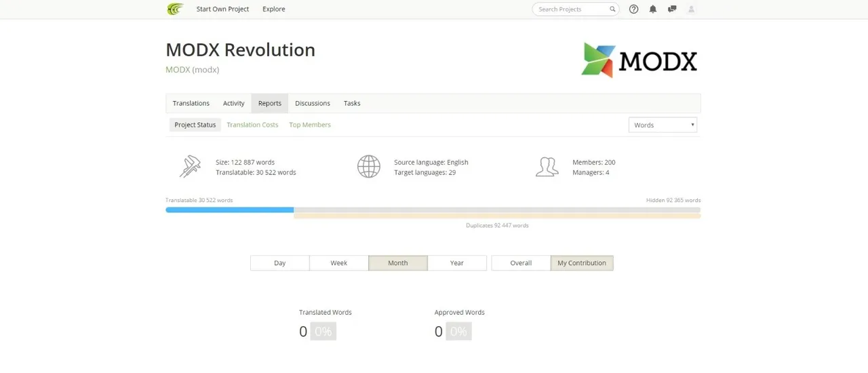Screen dimensions: 868x373
Task: Click 'Members: 200' text
Action: click(x=594, y=163)
